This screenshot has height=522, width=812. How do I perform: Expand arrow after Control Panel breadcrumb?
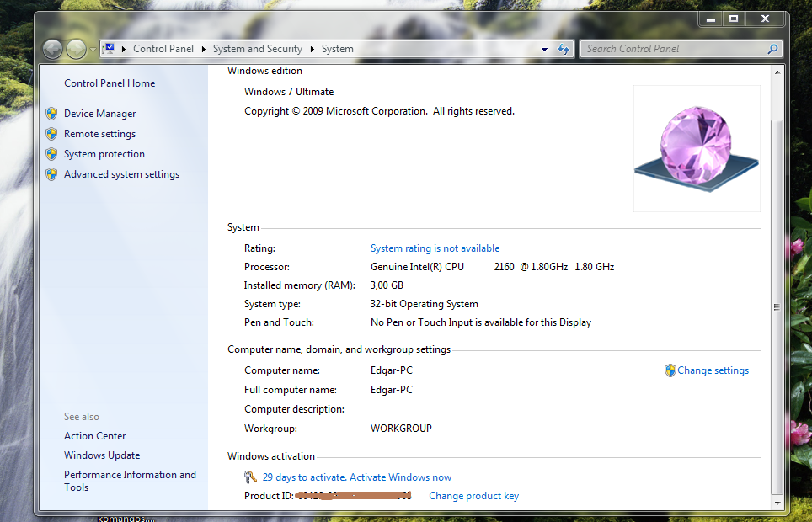point(204,49)
